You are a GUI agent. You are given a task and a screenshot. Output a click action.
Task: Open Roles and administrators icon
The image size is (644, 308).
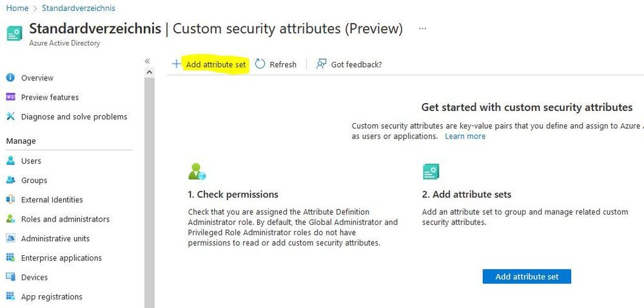click(10, 219)
